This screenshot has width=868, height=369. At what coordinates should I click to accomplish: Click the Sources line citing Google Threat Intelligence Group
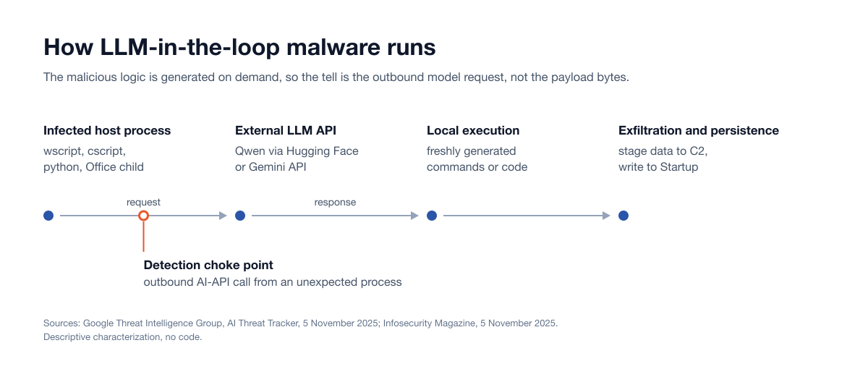tap(301, 323)
